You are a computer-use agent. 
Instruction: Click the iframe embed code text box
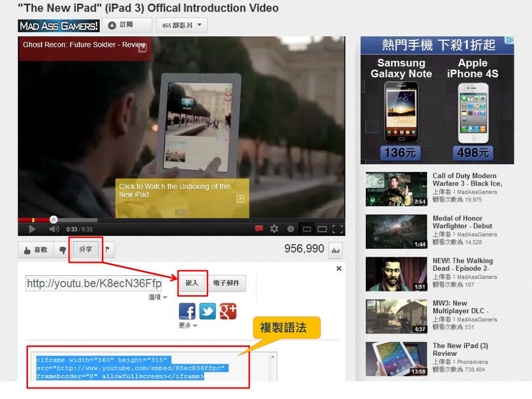click(151, 367)
